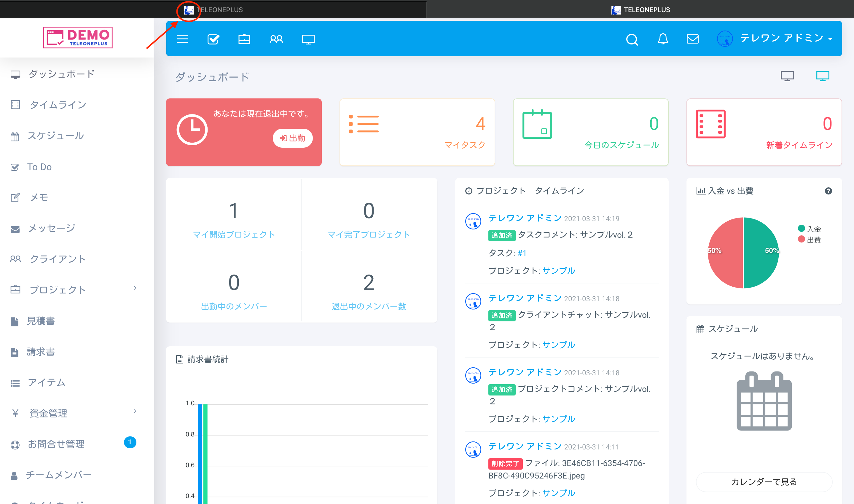Toggle the 出費 legend swatch

pyautogui.click(x=801, y=240)
